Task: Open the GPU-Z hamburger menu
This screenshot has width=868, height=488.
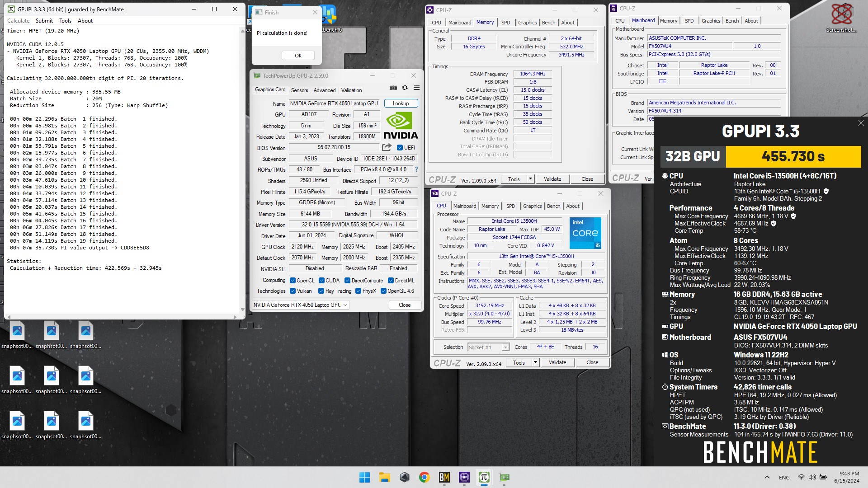Action: click(x=416, y=88)
